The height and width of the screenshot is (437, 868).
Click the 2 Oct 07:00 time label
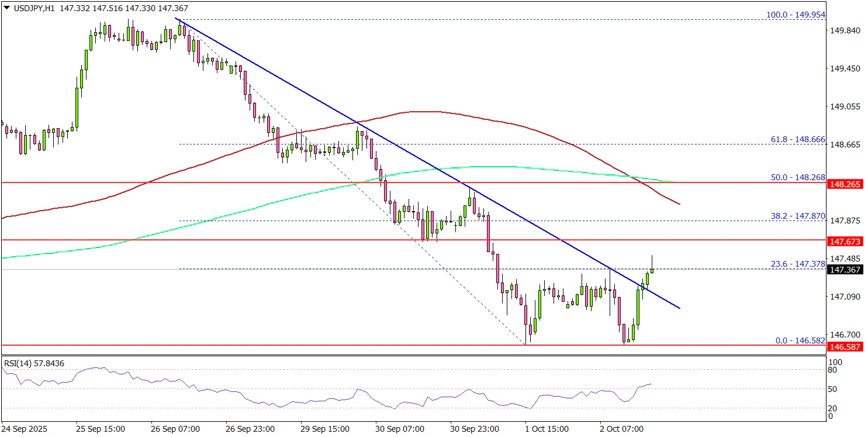(x=622, y=429)
